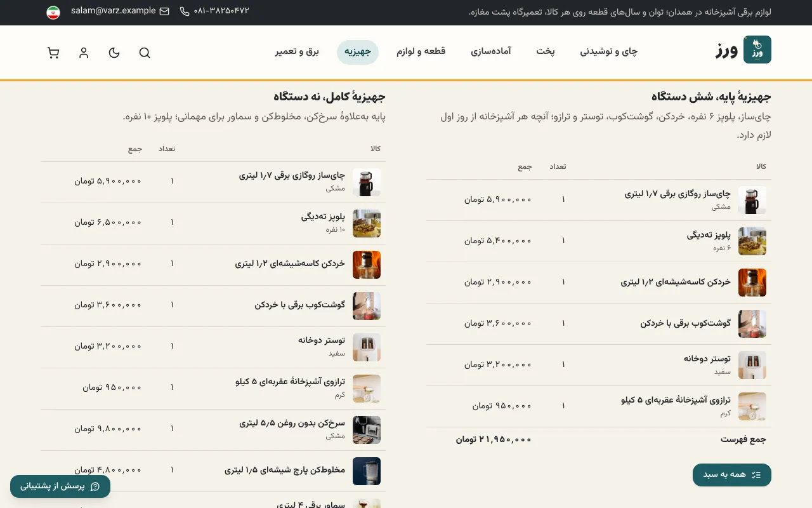Screen dimensions: 812x508
Task: Open the قطعه و لوازم menu
Action: tap(421, 52)
